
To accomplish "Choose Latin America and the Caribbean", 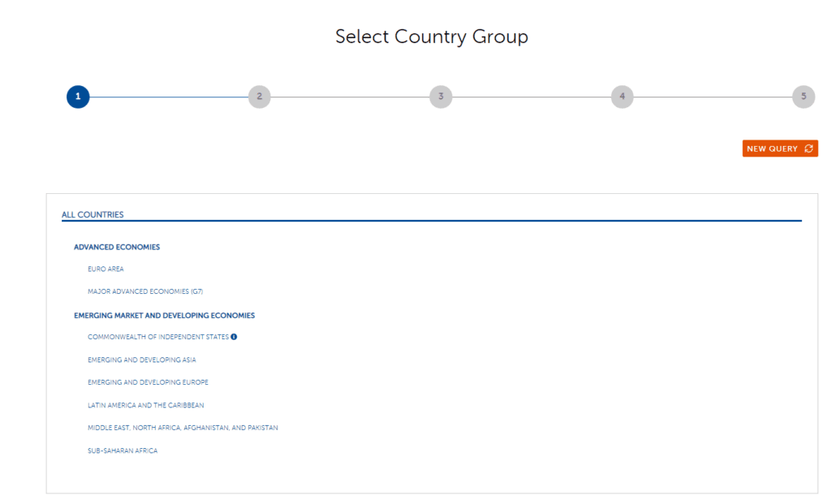I will (146, 406).
